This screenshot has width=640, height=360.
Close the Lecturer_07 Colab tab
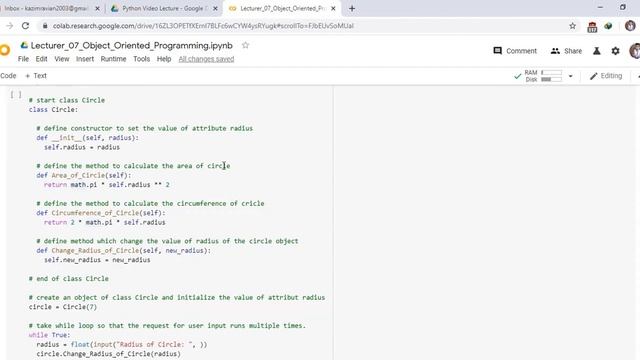tap(333, 8)
